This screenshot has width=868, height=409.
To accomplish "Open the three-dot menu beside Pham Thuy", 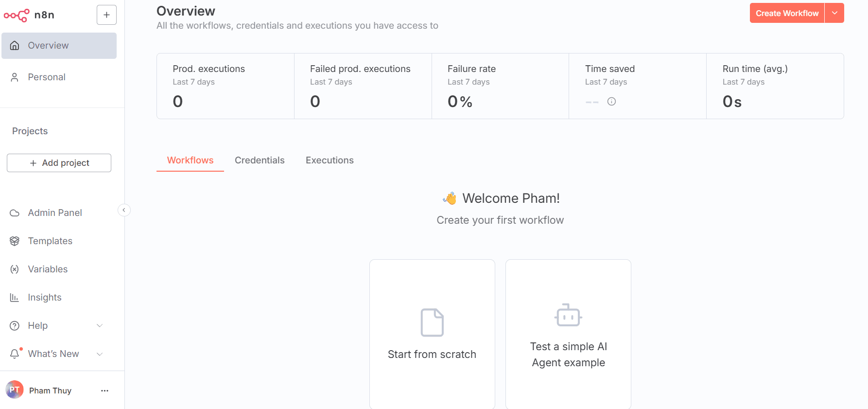I will tap(104, 391).
